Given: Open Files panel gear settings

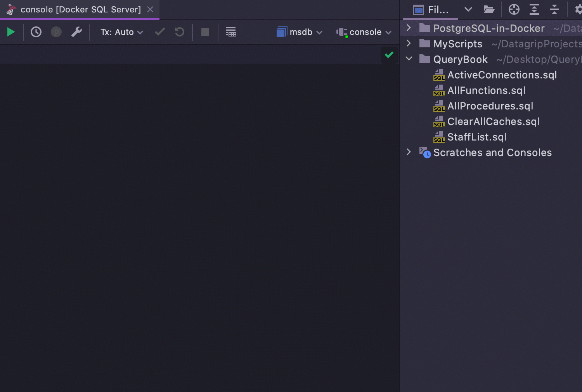Looking at the screenshot, I should (578, 9).
